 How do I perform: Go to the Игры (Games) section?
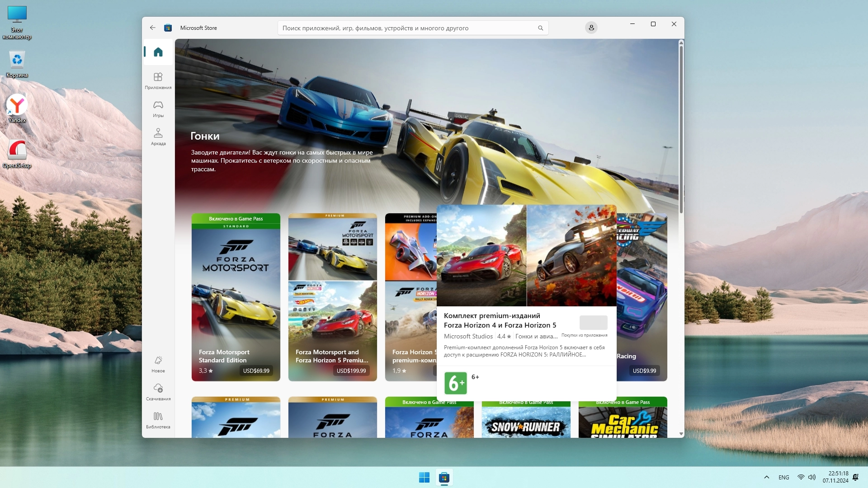coord(158,108)
